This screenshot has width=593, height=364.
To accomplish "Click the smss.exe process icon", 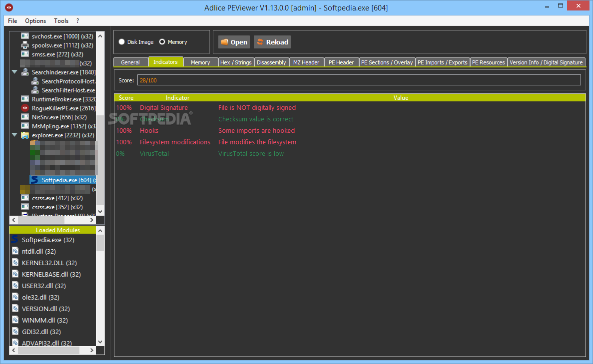I will [x=25, y=54].
